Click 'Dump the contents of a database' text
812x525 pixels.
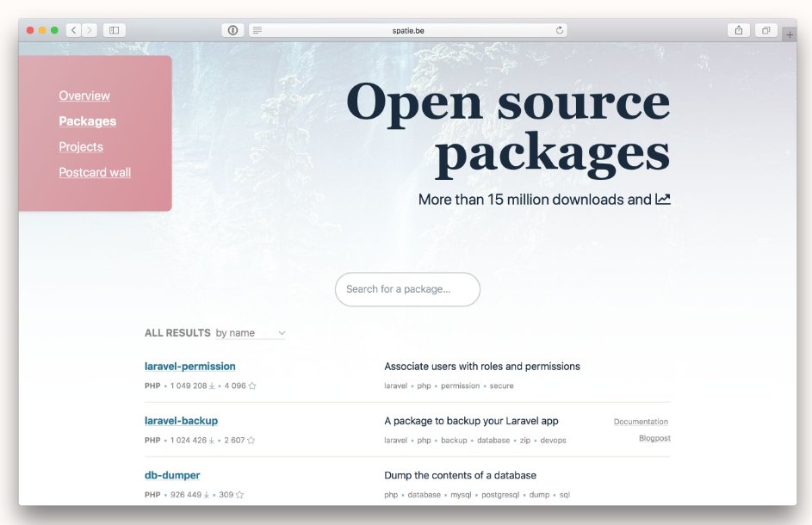click(x=461, y=475)
